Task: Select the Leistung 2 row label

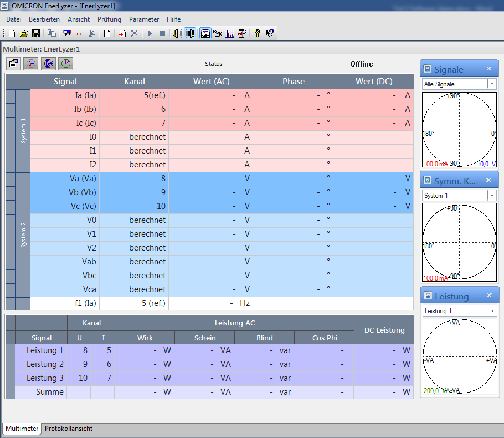Action: pos(41,364)
